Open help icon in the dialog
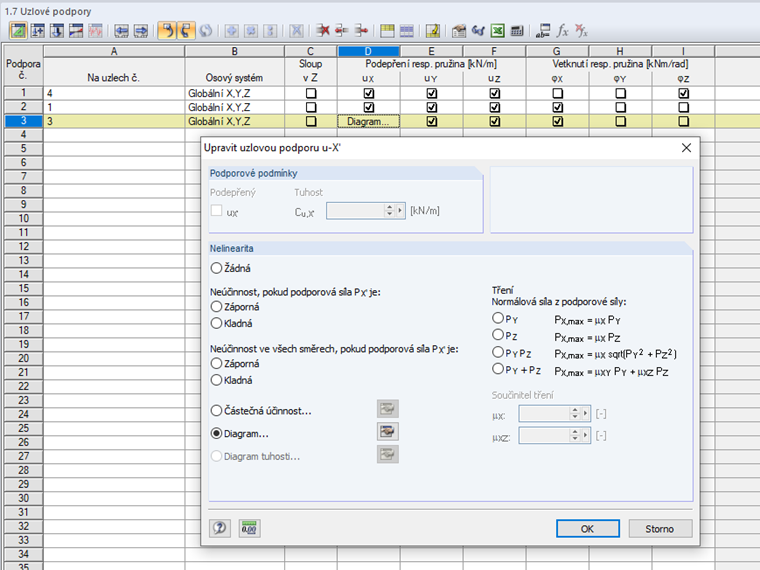The width and height of the screenshot is (760, 570). [220, 528]
